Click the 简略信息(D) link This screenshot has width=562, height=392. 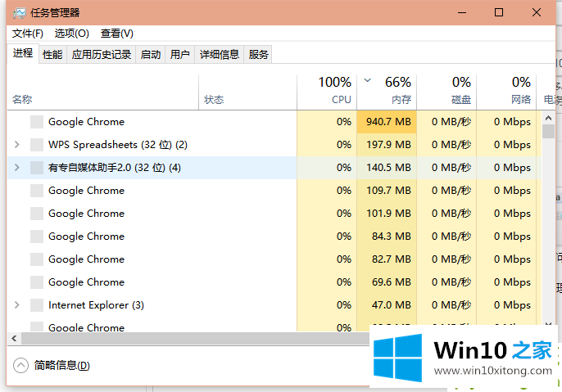pyautogui.click(x=62, y=366)
